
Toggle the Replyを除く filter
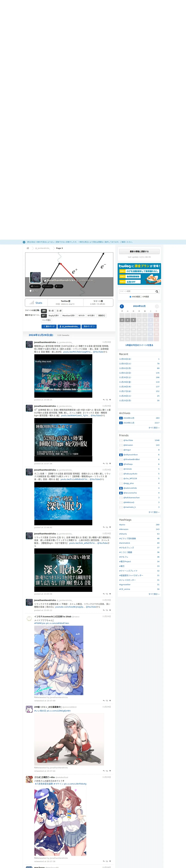click(x=54, y=316)
